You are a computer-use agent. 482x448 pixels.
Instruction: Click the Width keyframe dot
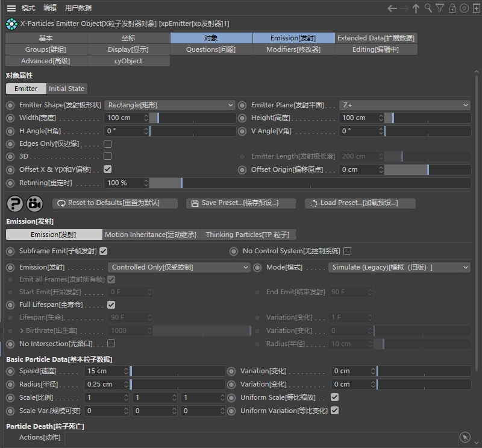click(x=10, y=118)
